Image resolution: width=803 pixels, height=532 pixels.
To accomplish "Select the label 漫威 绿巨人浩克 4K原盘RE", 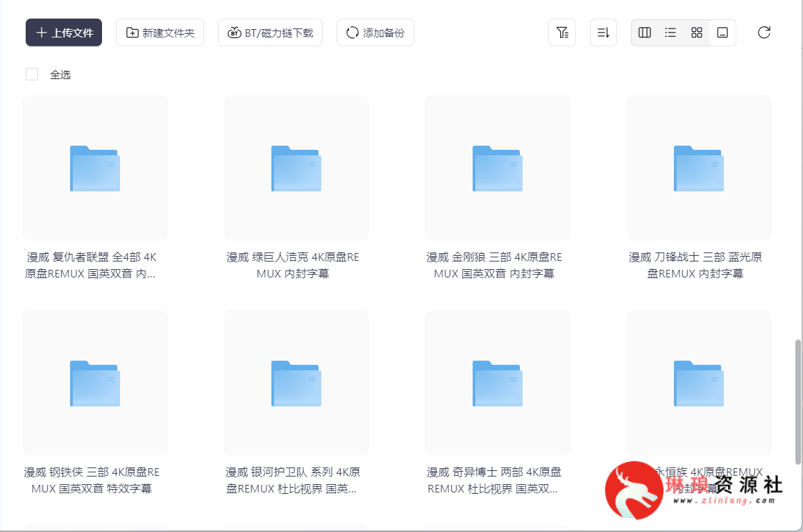I will click(293, 257).
